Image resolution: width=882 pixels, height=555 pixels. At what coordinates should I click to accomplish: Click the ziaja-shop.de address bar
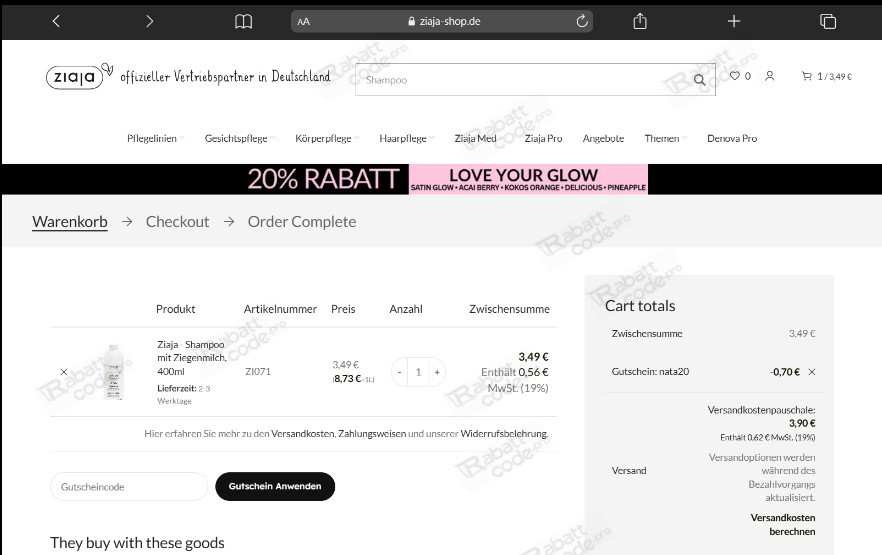tap(442, 21)
